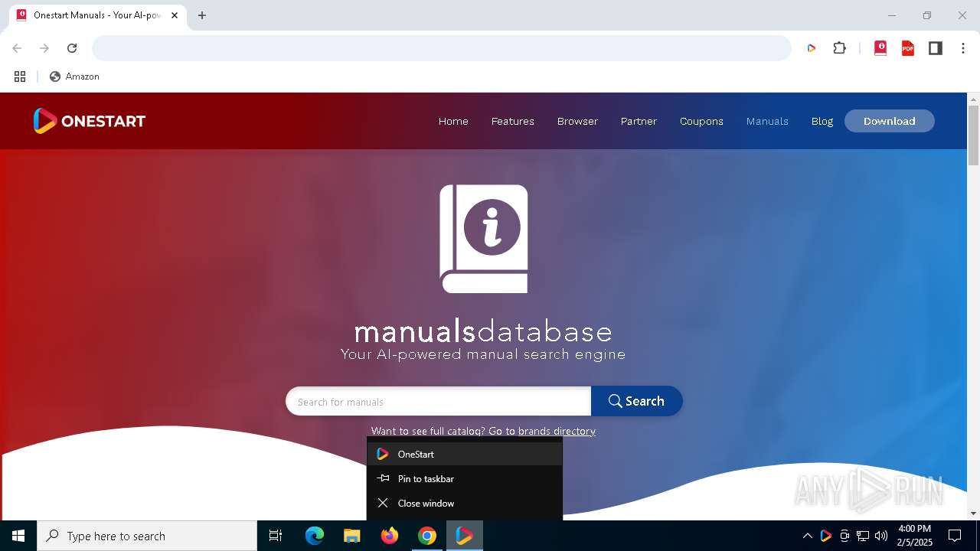Screen dimensions: 980x551
Task: Open the Features nav item
Action: 513,121
